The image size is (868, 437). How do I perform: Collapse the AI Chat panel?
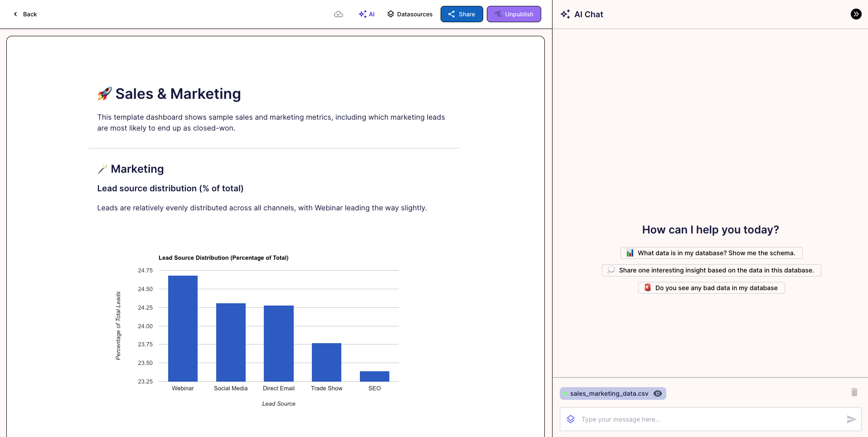coord(856,14)
